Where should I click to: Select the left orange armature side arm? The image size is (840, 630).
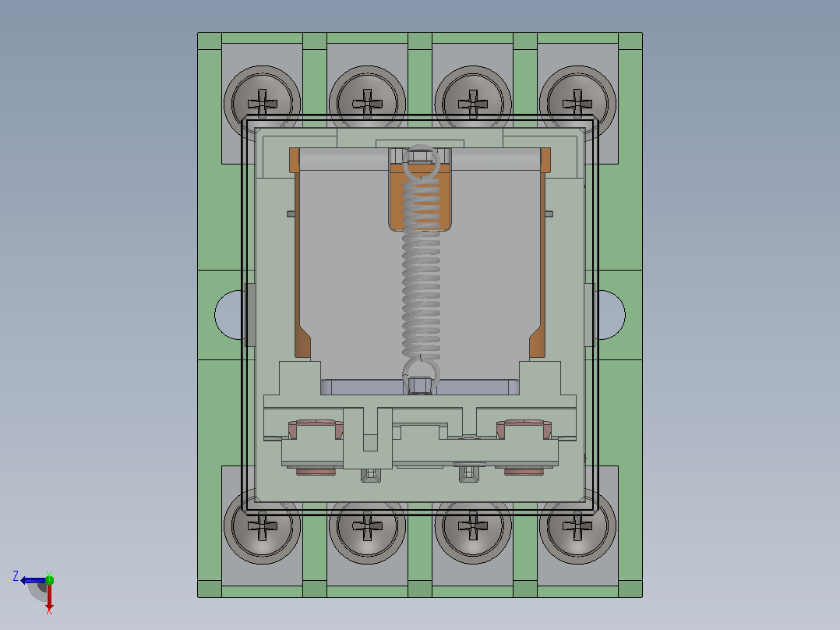click(x=301, y=253)
